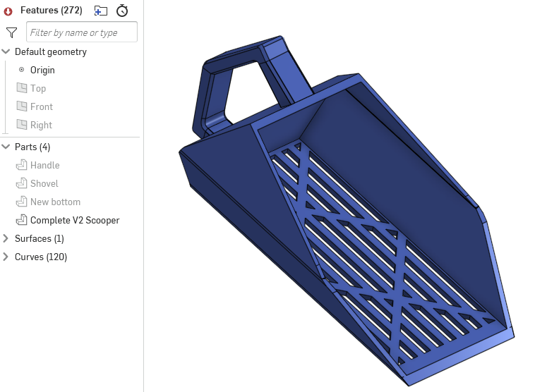Select the Origin point icon
The width and height of the screenshot is (535, 392).
click(21, 70)
